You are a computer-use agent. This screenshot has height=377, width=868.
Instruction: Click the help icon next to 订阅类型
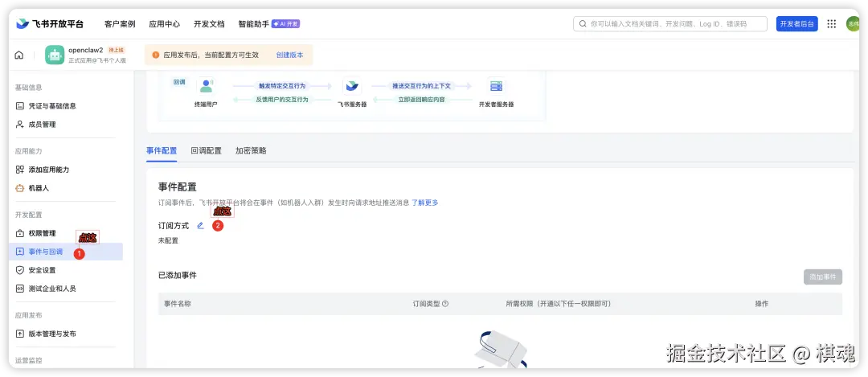coord(445,304)
